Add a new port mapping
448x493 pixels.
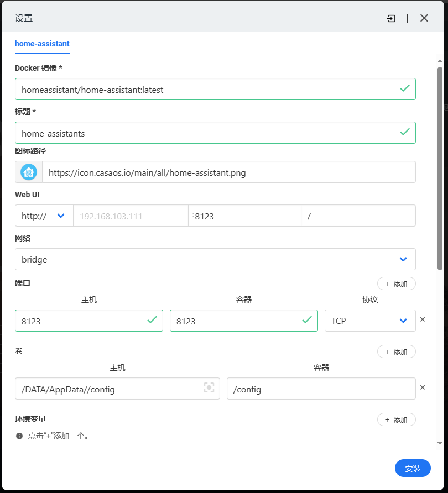tap(397, 284)
